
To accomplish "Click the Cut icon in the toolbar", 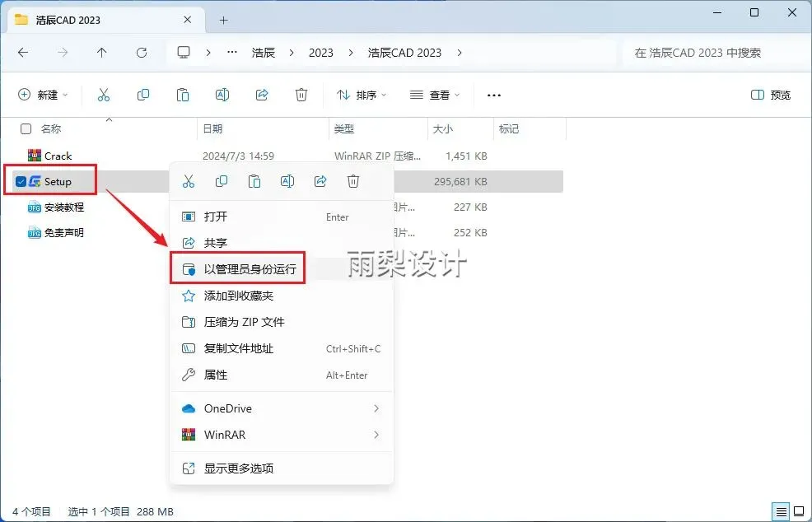I will pyautogui.click(x=104, y=95).
